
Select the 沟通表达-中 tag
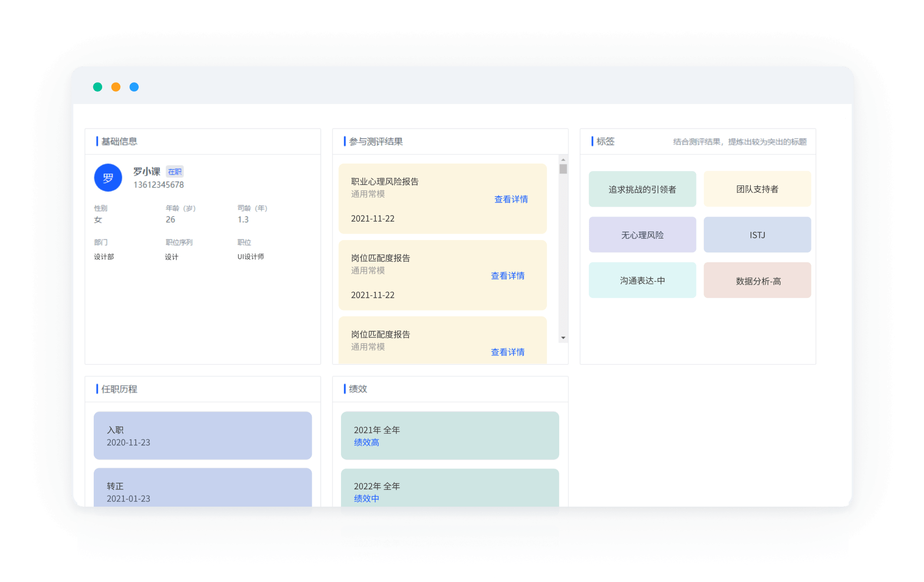642,280
